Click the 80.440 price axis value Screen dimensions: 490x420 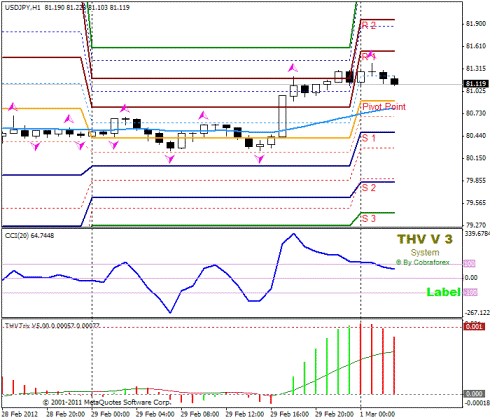pyautogui.click(x=476, y=136)
